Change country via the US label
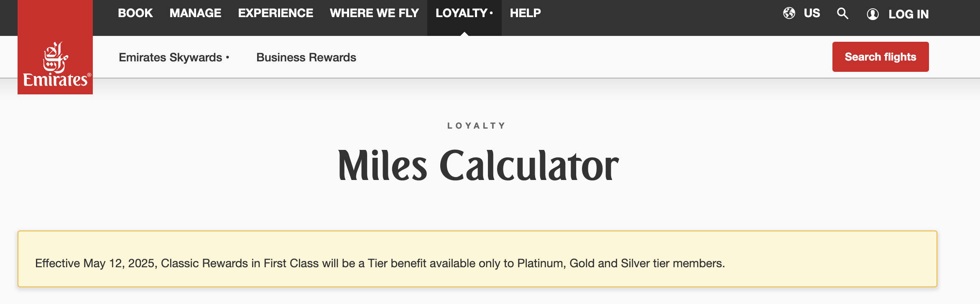This screenshot has height=304, width=980. point(812,13)
